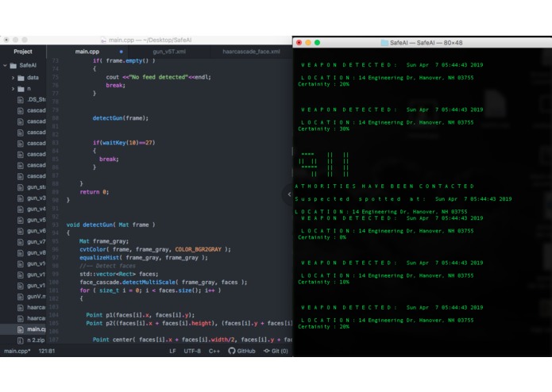Click Terminal title 'SafeAI — SafeAI — 80×48'
The height and width of the screenshot is (392, 552).
click(x=426, y=43)
